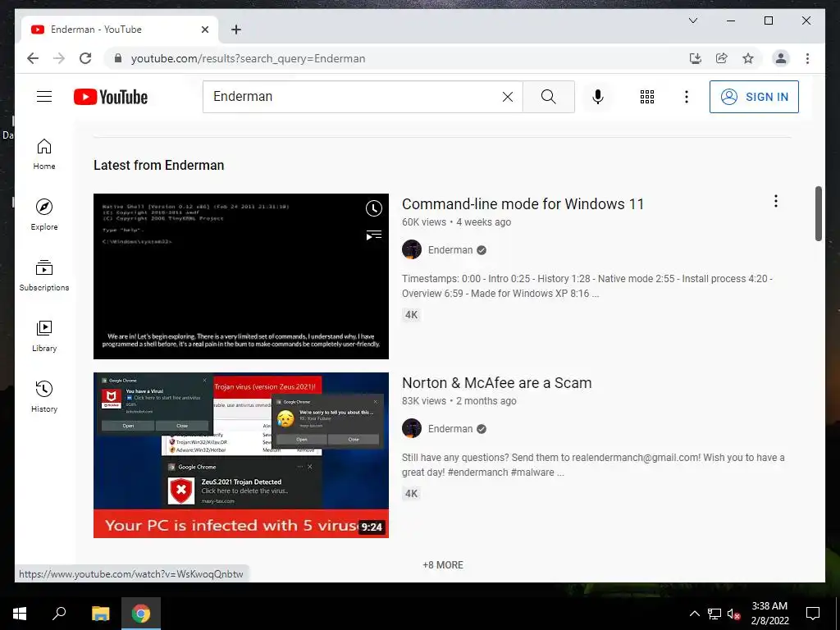Select the Enderman - YouTube tab
This screenshot has height=630, width=840.
pyautogui.click(x=119, y=30)
